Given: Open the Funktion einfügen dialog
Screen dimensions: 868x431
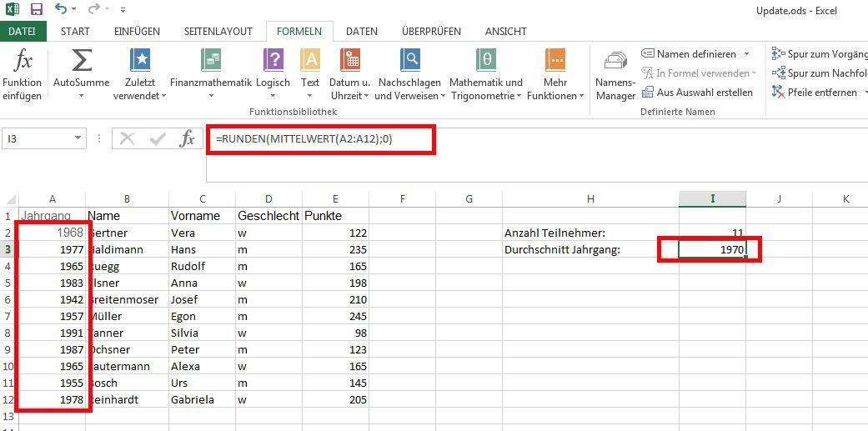Looking at the screenshot, I should [x=23, y=74].
